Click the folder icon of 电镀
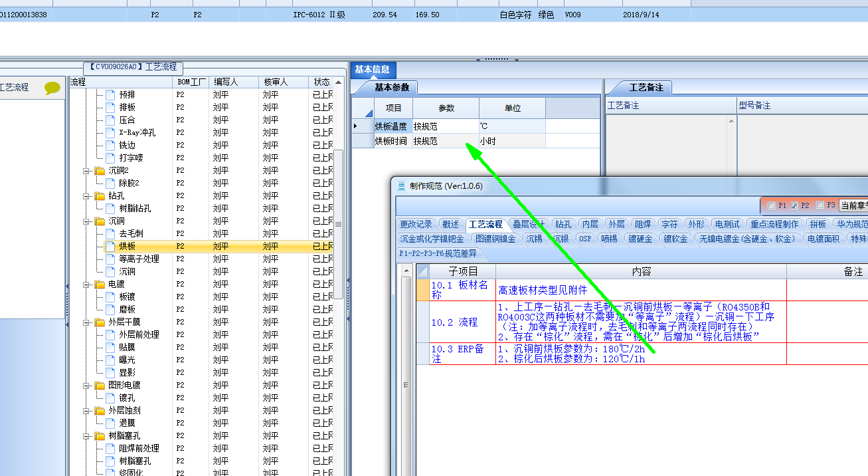The width and height of the screenshot is (868, 476). tap(100, 285)
